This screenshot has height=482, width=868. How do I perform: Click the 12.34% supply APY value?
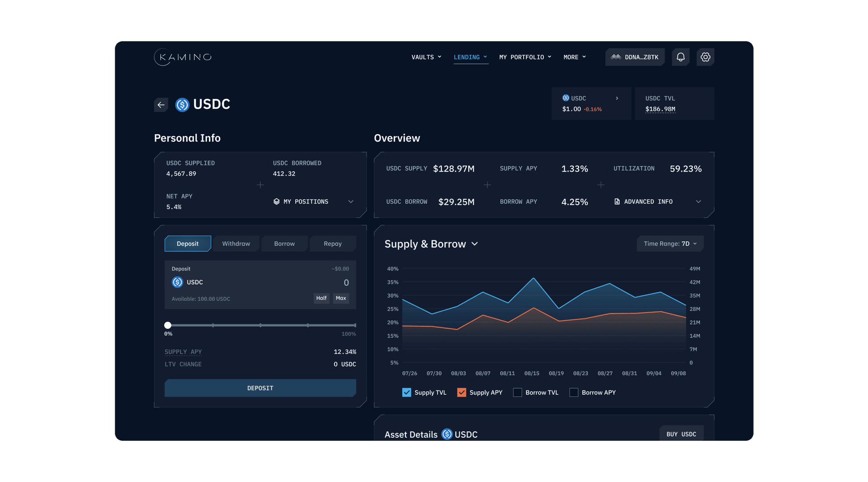click(x=345, y=352)
